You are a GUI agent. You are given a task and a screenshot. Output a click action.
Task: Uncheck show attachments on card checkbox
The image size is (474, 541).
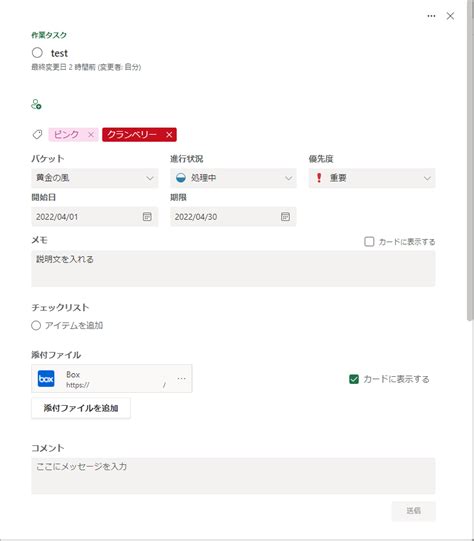pos(354,379)
